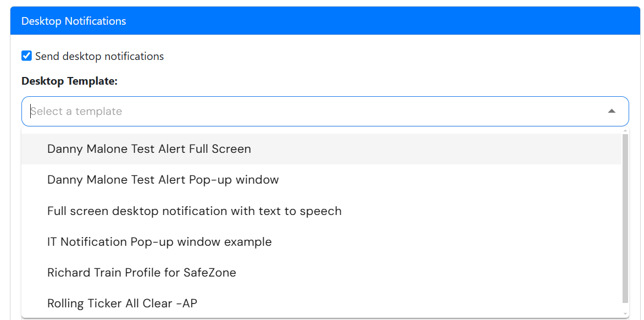Click the Desktop Template field label
This screenshot has width=644, height=320.
coord(69,81)
